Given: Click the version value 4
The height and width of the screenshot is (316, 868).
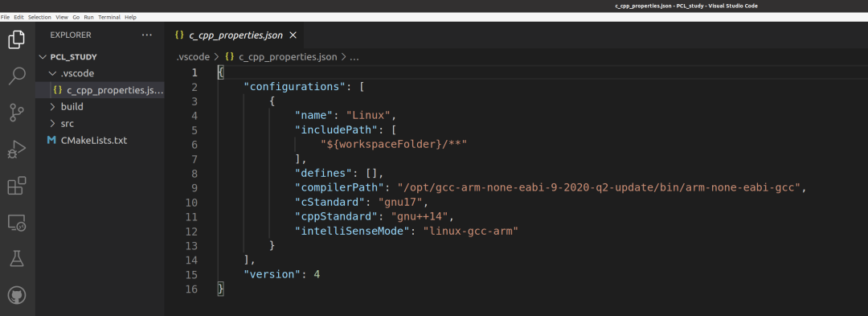Looking at the screenshot, I should [x=317, y=274].
